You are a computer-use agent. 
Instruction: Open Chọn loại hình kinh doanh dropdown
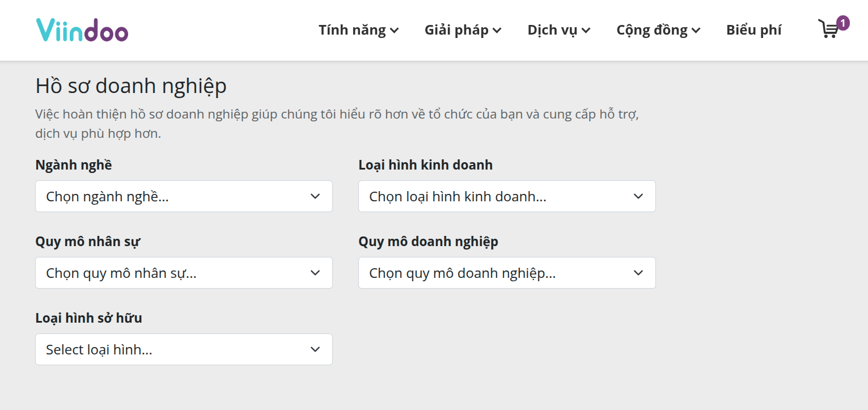point(507,196)
